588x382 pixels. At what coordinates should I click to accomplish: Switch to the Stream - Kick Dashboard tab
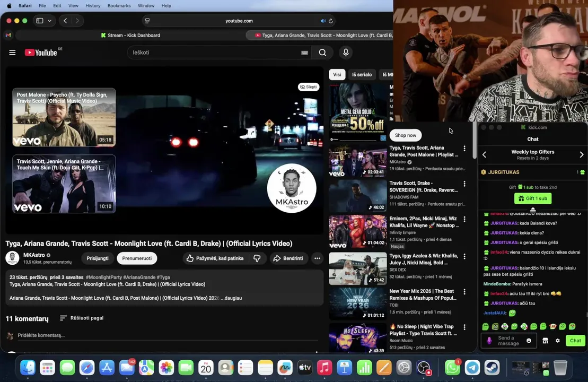coord(130,35)
